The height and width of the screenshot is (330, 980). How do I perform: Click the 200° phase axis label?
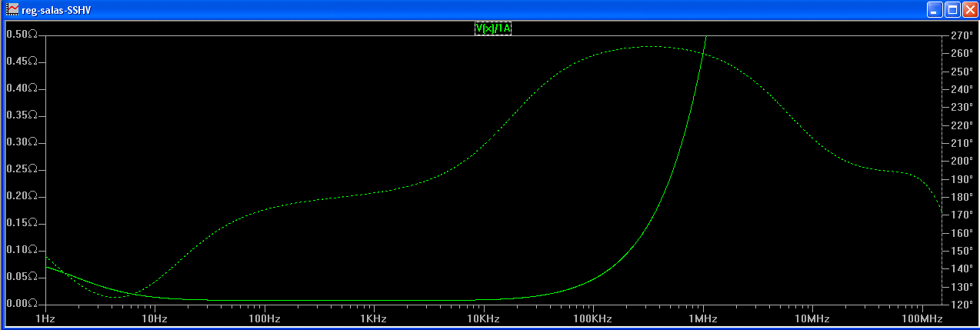[962, 161]
